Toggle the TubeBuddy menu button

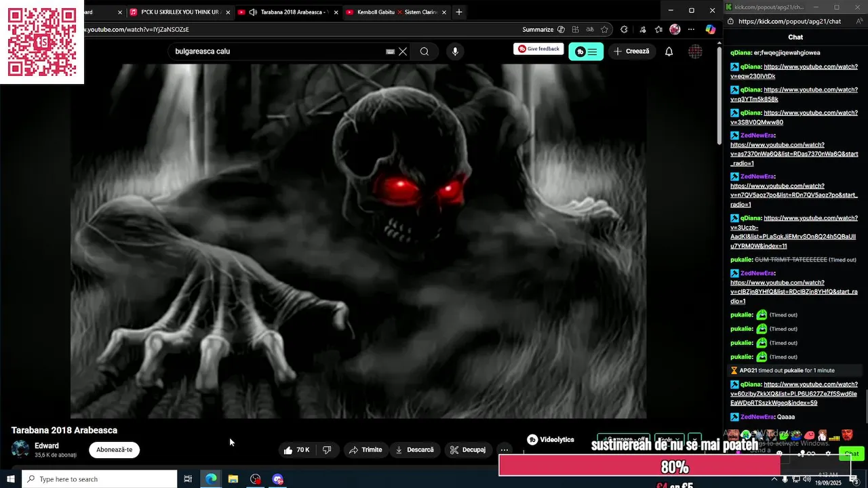(x=586, y=52)
